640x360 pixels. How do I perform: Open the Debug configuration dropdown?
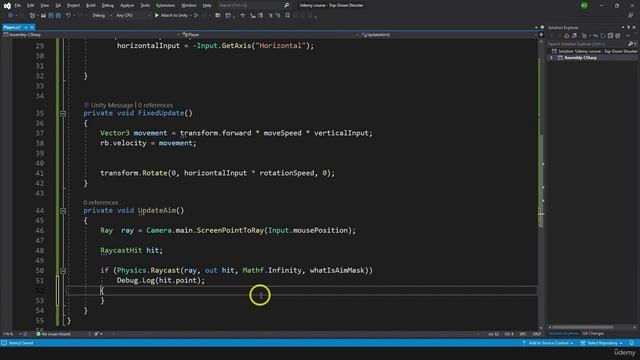[x=101, y=16]
